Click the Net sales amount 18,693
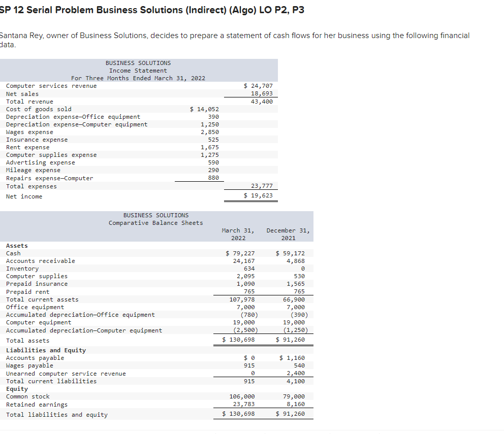Viewport: 504px width, 434px height. tap(262, 93)
